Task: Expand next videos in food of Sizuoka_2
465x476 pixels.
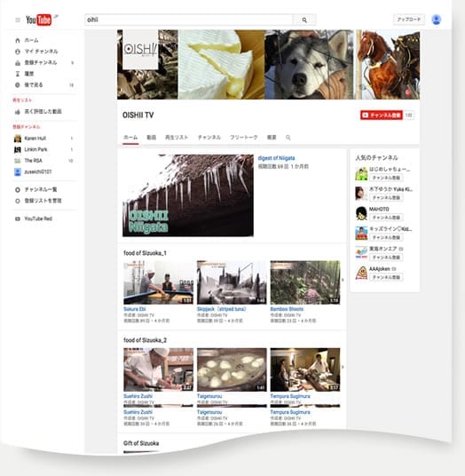Action: click(x=343, y=367)
